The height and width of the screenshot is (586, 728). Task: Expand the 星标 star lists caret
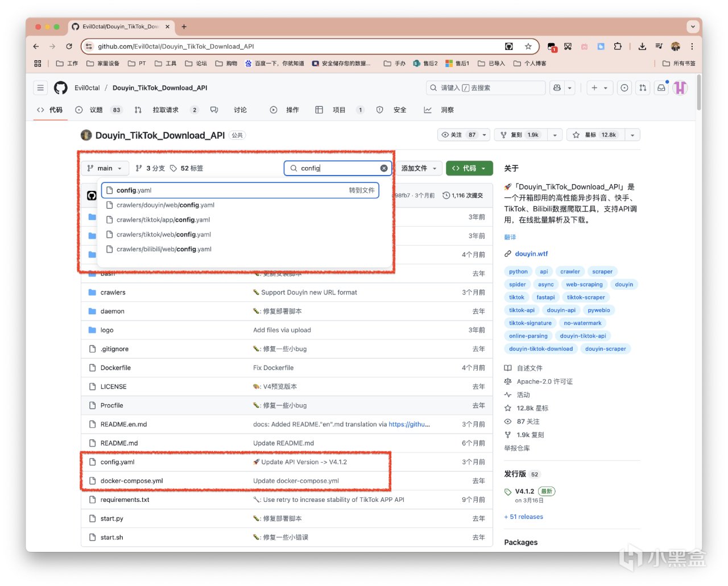click(x=632, y=135)
